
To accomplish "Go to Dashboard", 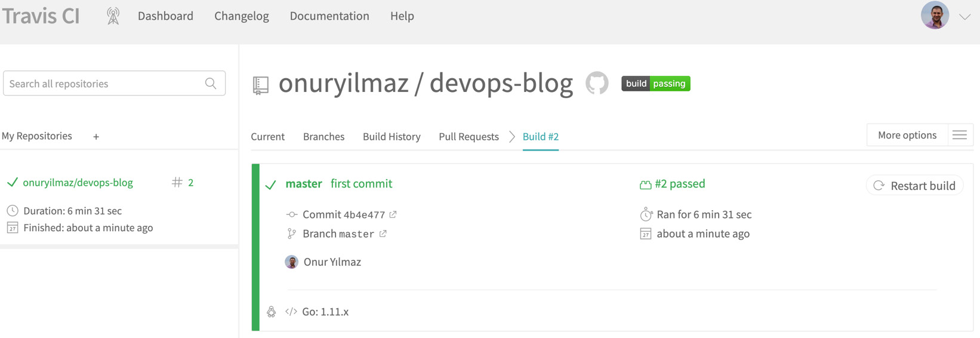I will (x=165, y=16).
